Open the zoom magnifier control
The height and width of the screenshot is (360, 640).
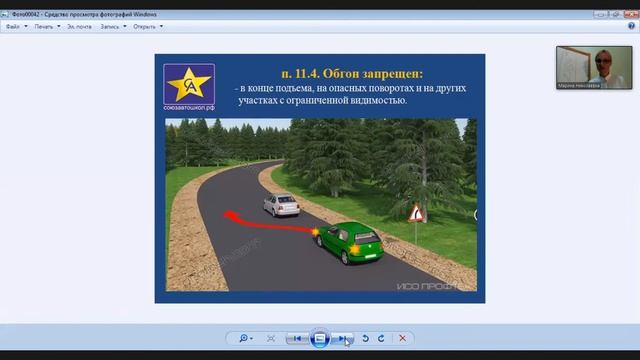[245, 338]
